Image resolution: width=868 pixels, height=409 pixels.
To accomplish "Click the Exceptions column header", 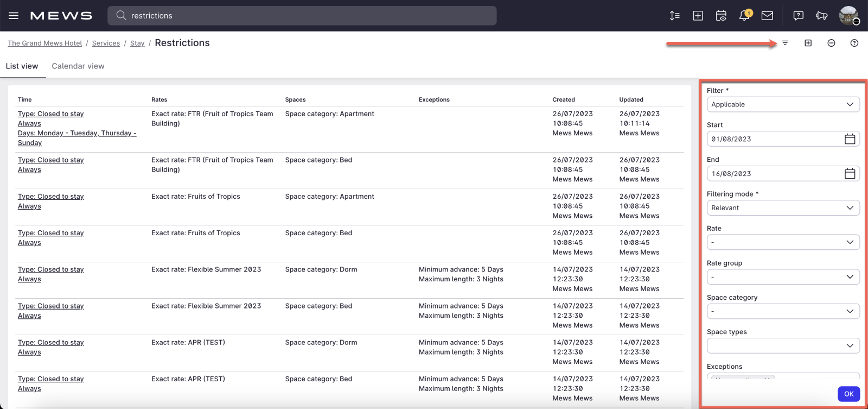I will (435, 100).
